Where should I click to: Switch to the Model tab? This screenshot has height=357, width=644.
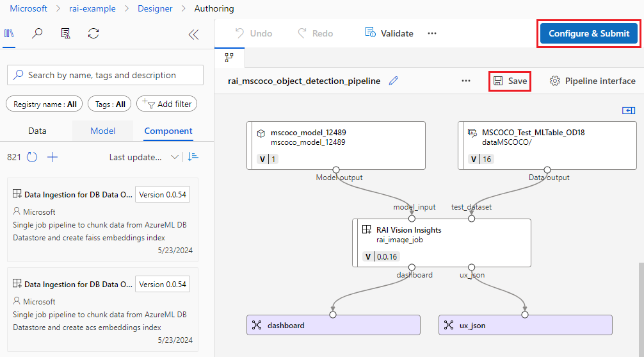tap(102, 131)
